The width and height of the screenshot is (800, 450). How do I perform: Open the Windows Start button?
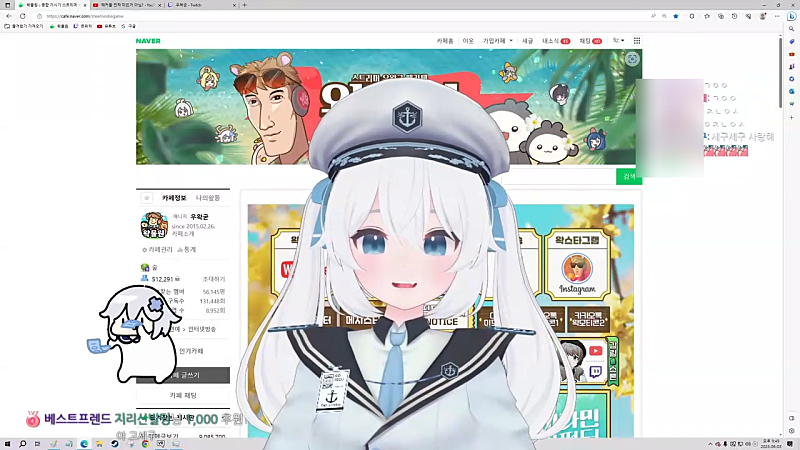coord(8,444)
